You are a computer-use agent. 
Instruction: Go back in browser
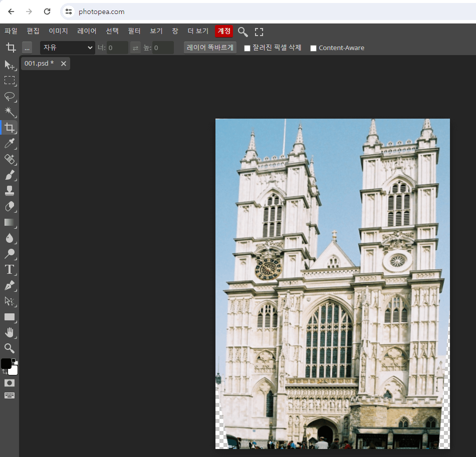[11, 12]
